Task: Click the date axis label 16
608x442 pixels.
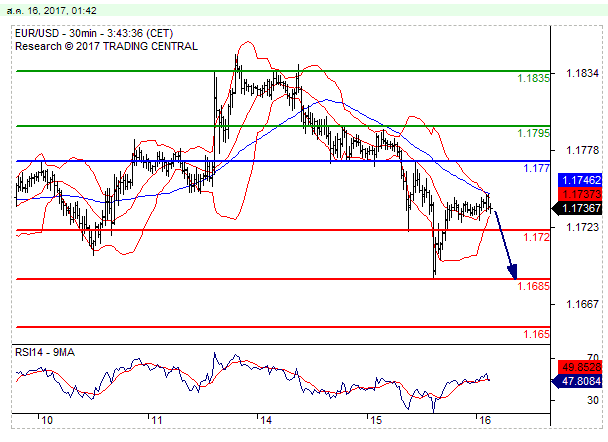Action: point(485,420)
